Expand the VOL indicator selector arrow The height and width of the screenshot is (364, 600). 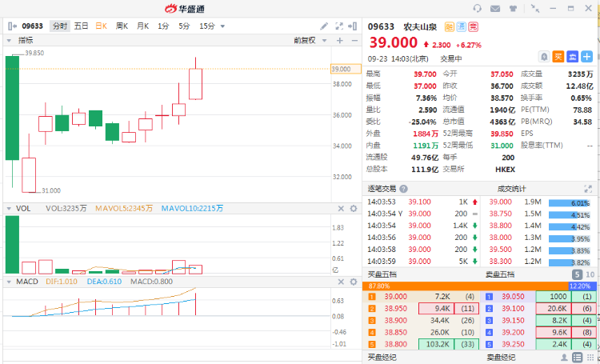point(10,209)
